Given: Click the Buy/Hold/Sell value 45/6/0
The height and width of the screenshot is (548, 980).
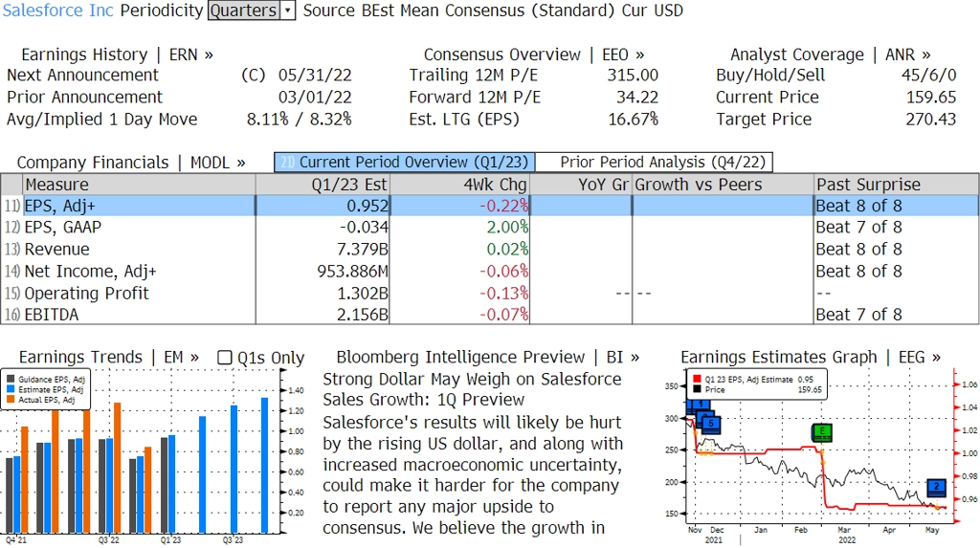Looking at the screenshot, I should point(928,75).
